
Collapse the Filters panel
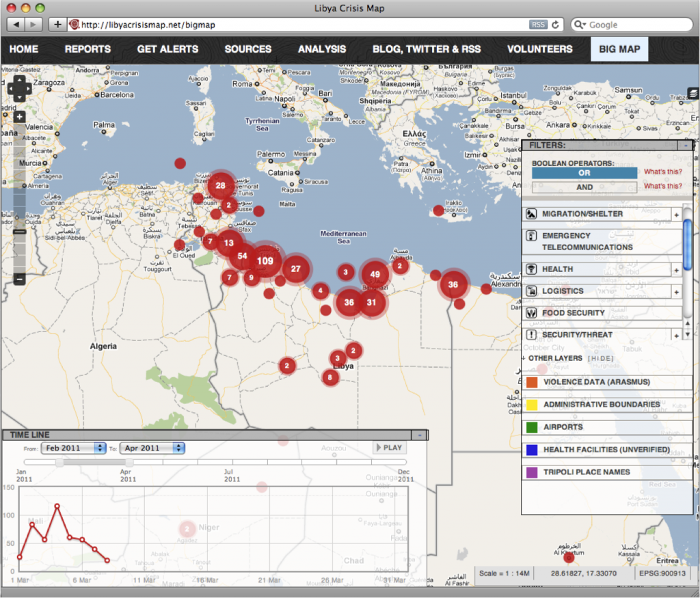point(685,146)
